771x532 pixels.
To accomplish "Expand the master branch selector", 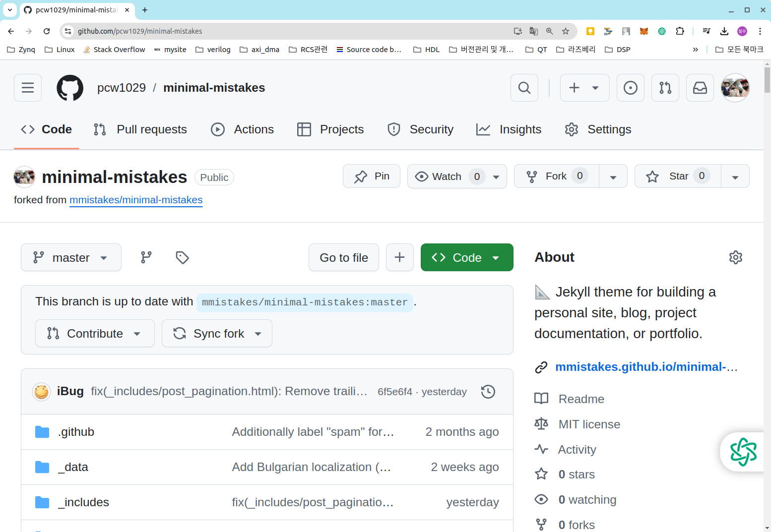I will [x=71, y=257].
